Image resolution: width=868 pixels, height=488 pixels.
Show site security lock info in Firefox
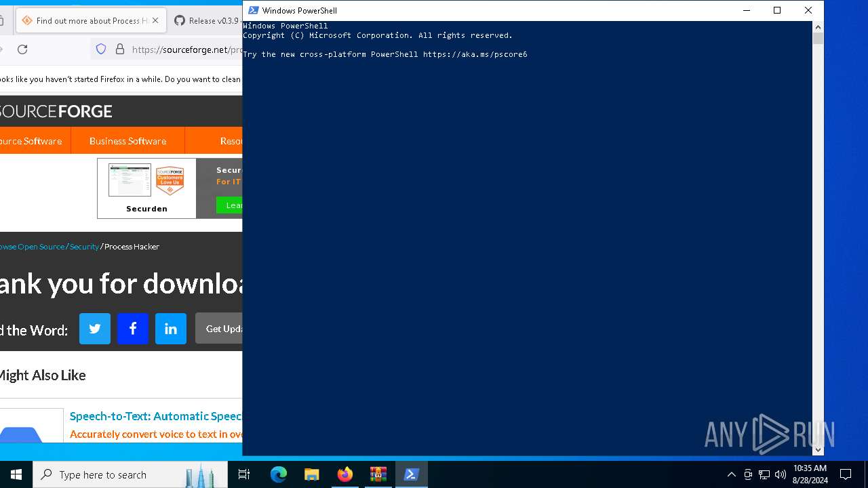coord(120,49)
